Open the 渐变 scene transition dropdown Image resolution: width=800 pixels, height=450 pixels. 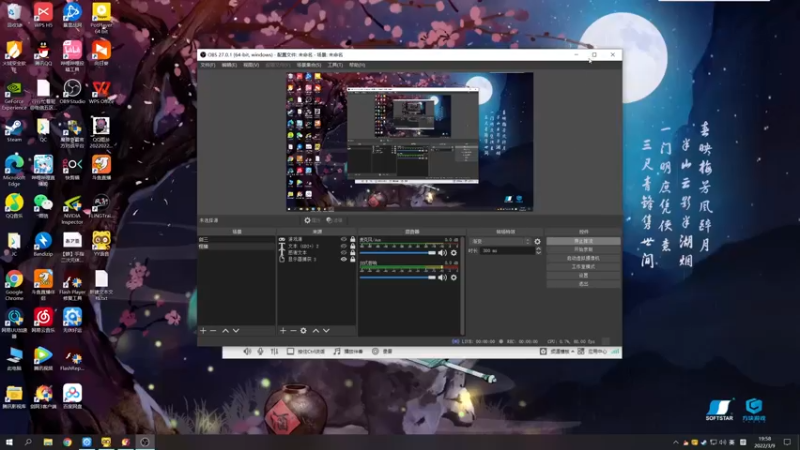coord(501,241)
